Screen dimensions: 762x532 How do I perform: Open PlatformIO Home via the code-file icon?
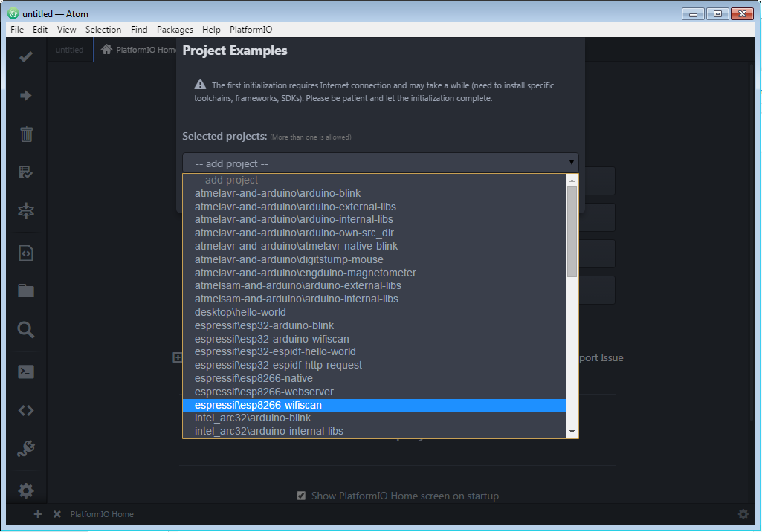pos(25,251)
